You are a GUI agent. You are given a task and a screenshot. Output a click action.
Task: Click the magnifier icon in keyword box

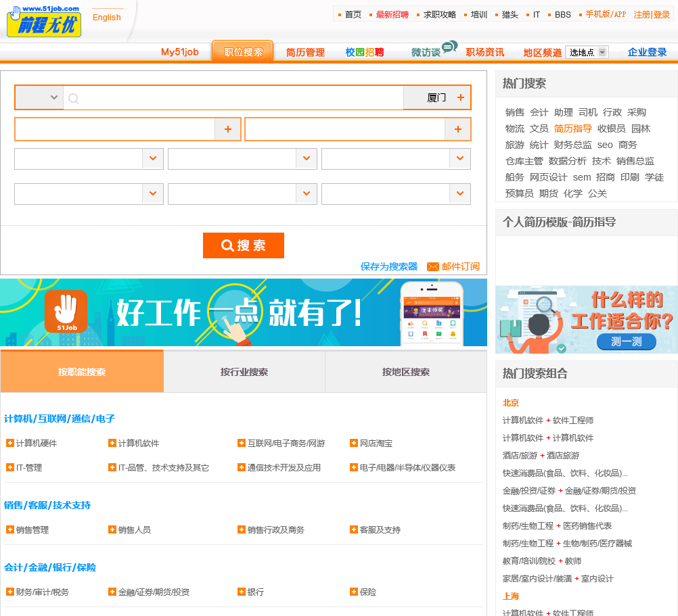pos(74,99)
